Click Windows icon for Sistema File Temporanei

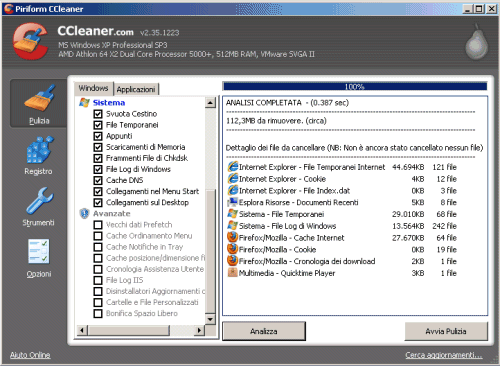(x=233, y=214)
